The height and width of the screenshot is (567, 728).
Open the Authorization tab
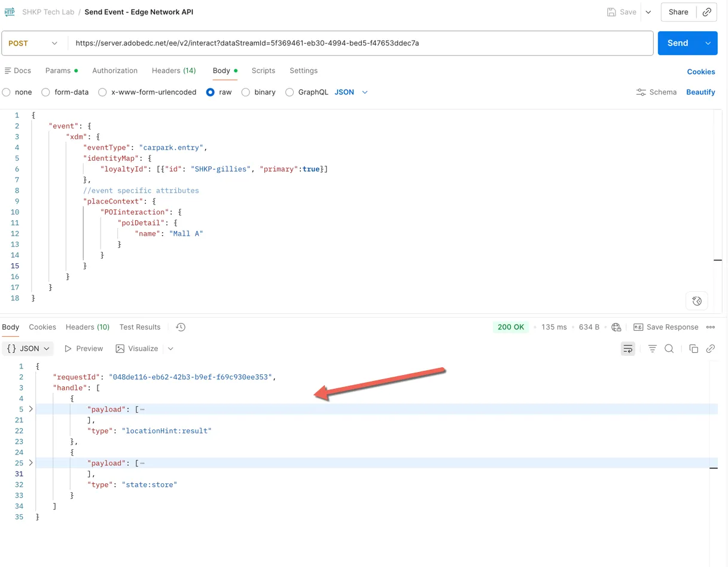[x=115, y=71]
